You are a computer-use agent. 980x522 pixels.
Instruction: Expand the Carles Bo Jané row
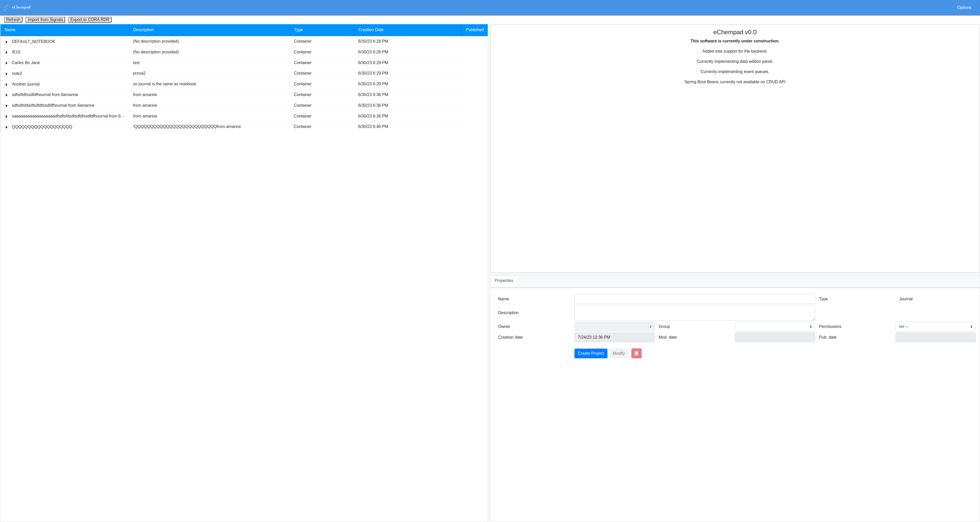click(6, 63)
